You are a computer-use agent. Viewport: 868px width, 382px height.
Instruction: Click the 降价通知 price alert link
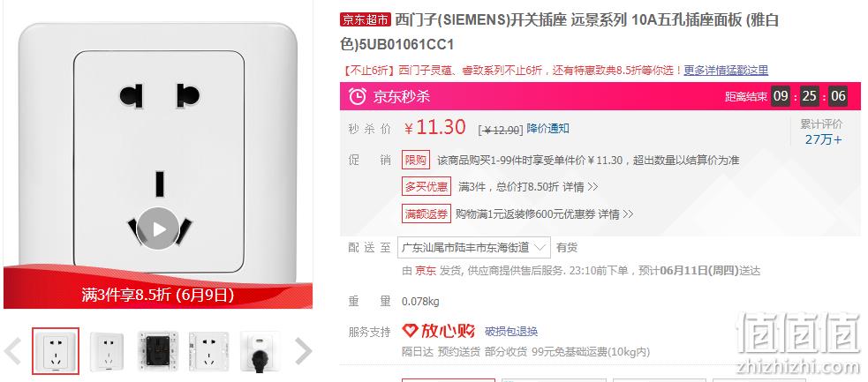tap(547, 129)
